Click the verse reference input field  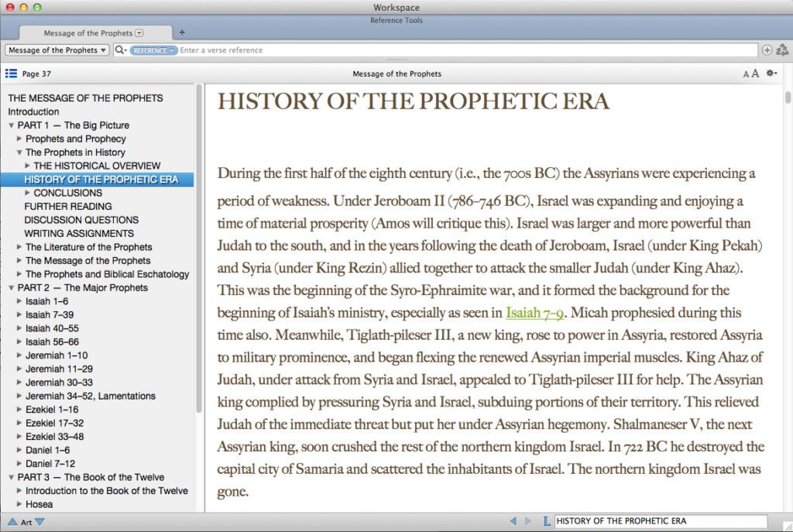click(x=465, y=50)
